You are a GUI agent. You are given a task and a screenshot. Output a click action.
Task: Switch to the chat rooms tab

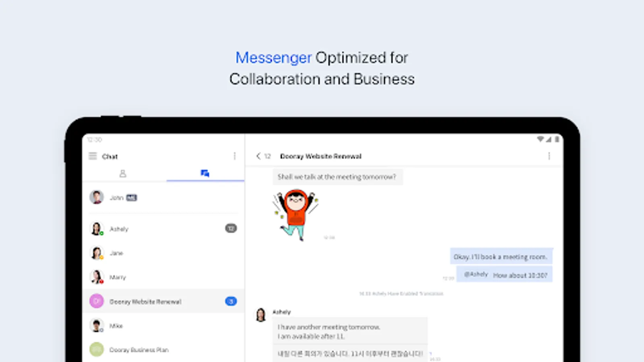coord(205,173)
